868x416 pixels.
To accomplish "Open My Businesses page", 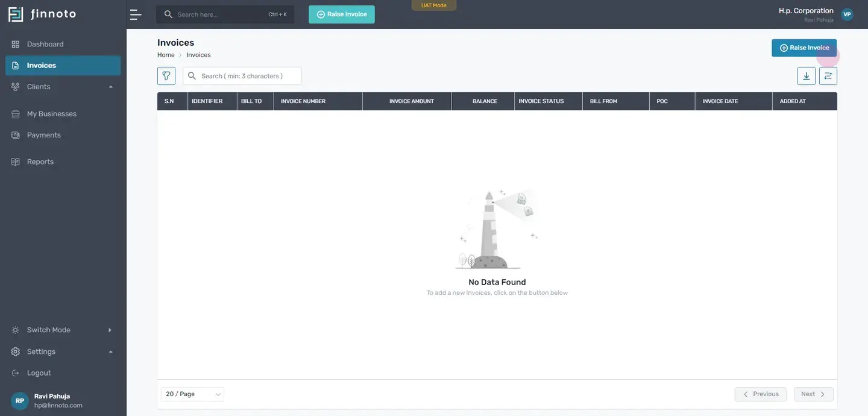I will (x=63, y=114).
